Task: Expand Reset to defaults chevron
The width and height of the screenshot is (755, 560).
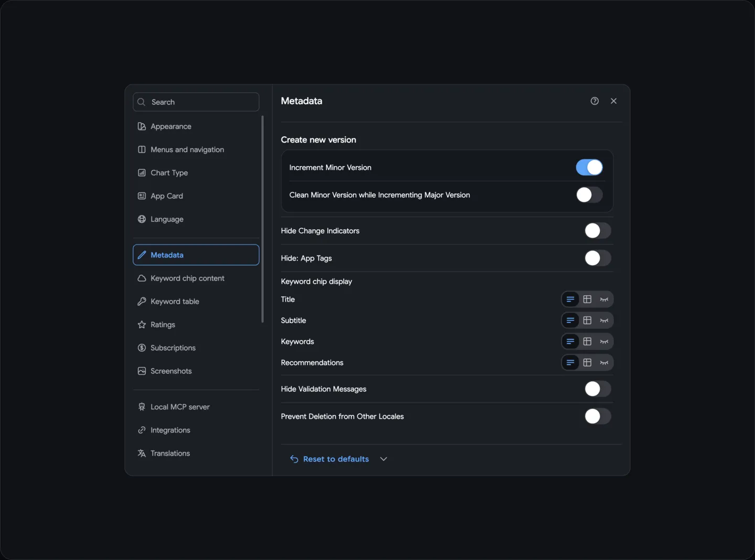Action: (384, 459)
